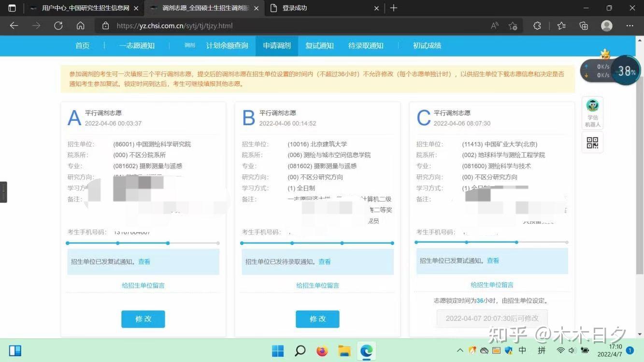The image size is (644, 362).
Task: Go back to the previous page
Action: (x=14, y=26)
